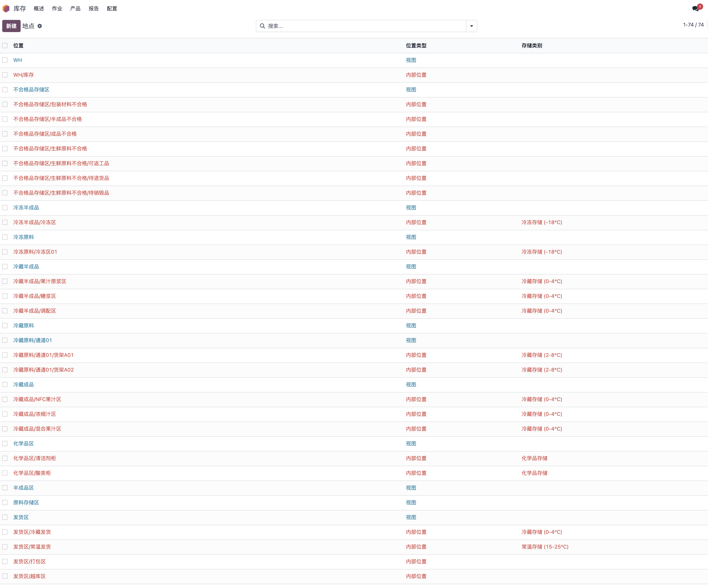Click 冷冻存储 (-18°C) in 冷冻半成品/冷冻区 row
The height and width of the screenshot is (588, 708).
click(x=542, y=222)
